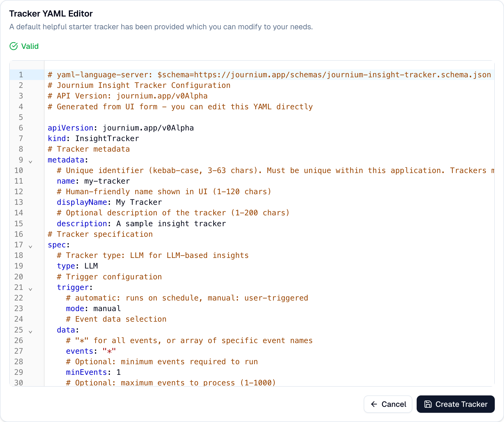Click the description text A sample insight tracker
The width and height of the screenshot is (504, 422).
coord(171,223)
